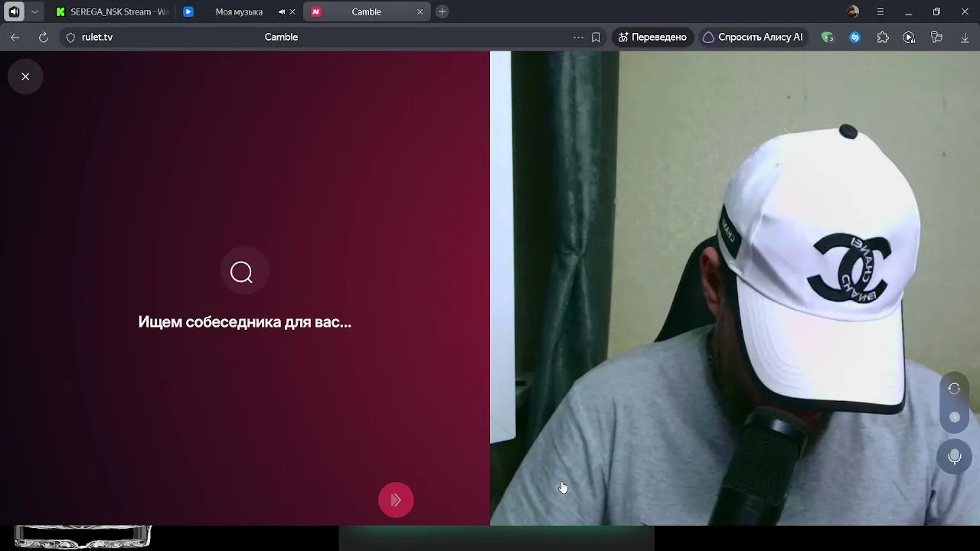
Task: Minimize the browser window
Action: (x=908, y=11)
